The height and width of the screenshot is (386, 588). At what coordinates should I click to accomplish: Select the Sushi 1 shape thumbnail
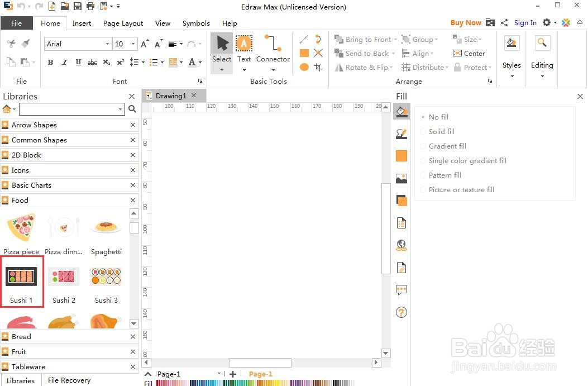tap(21, 282)
